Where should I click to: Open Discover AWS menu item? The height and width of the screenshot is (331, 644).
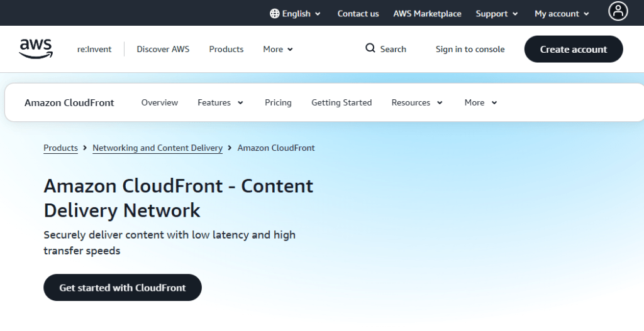(x=163, y=49)
